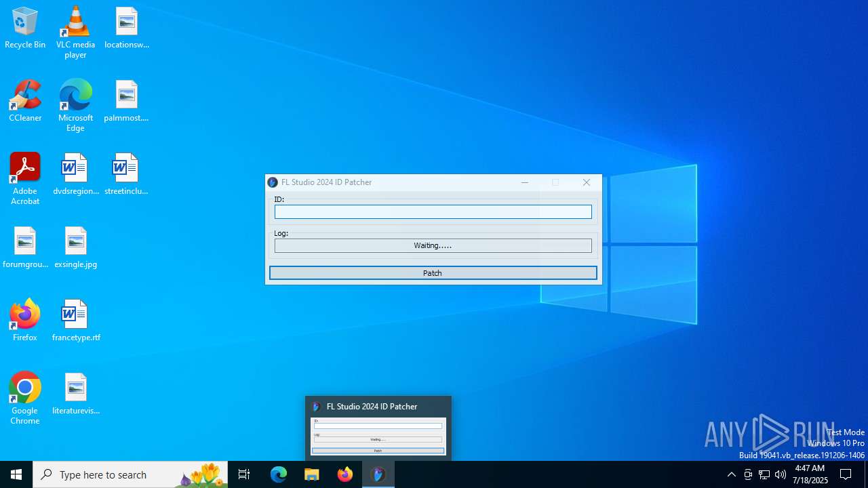Select the CCleaner desktop shortcut
Image resolution: width=868 pixels, height=488 pixels.
(25, 102)
